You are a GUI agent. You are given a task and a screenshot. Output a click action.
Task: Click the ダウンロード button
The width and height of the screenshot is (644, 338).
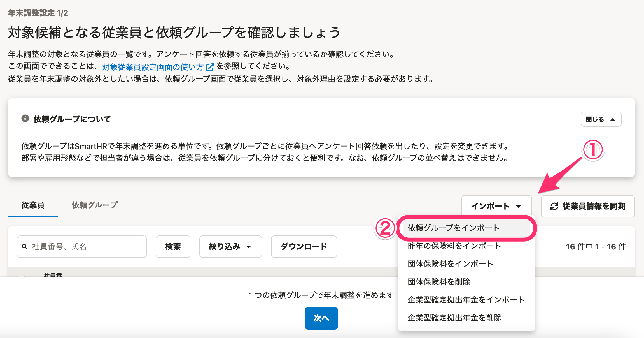[304, 247]
